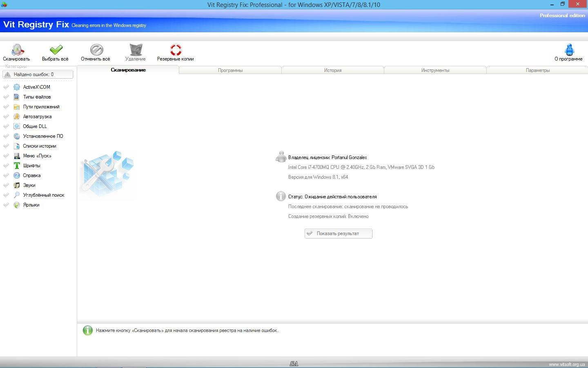Select the Автозагрузка category icon
Screen dimensions: 588x368
click(x=17, y=117)
